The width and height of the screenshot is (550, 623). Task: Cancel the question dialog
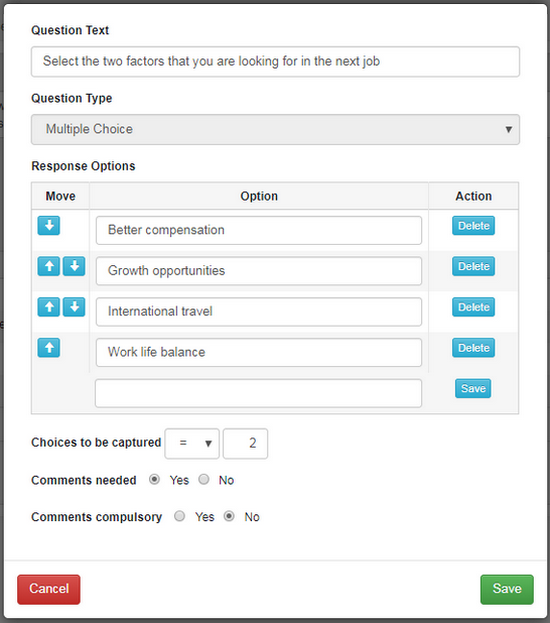pyautogui.click(x=49, y=589)
